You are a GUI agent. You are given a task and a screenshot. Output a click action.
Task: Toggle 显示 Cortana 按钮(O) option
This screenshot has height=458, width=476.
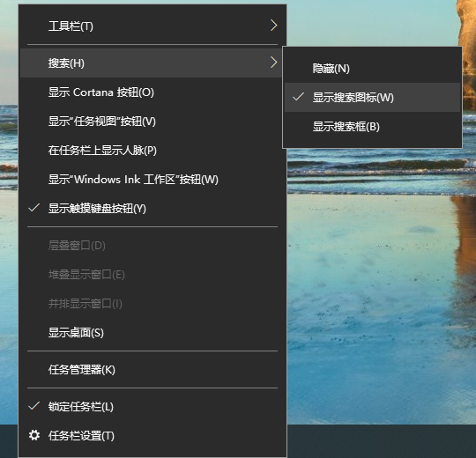(x=152, y=92)
